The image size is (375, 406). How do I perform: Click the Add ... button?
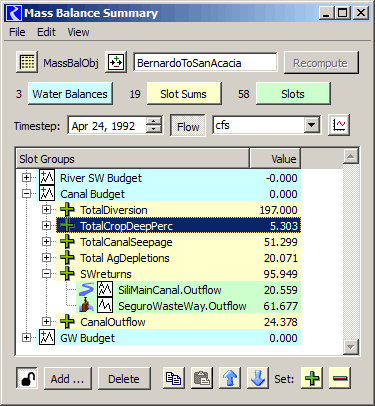click(68, 379)
